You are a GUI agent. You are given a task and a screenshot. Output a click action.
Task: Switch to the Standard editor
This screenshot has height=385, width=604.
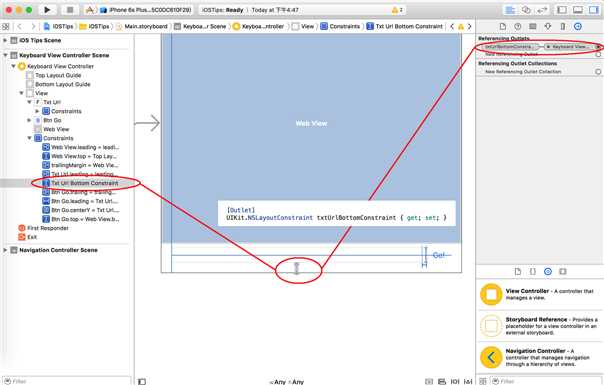pyautogui.click(x=510, y=10)
